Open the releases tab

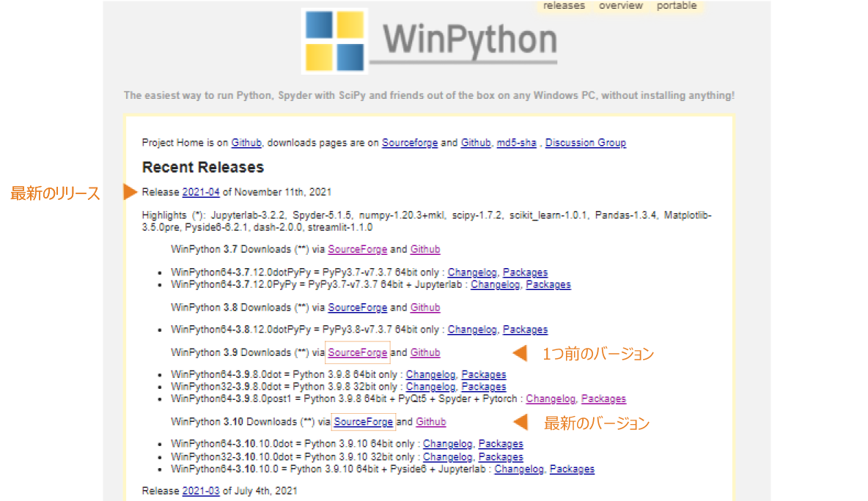[564, 6]
